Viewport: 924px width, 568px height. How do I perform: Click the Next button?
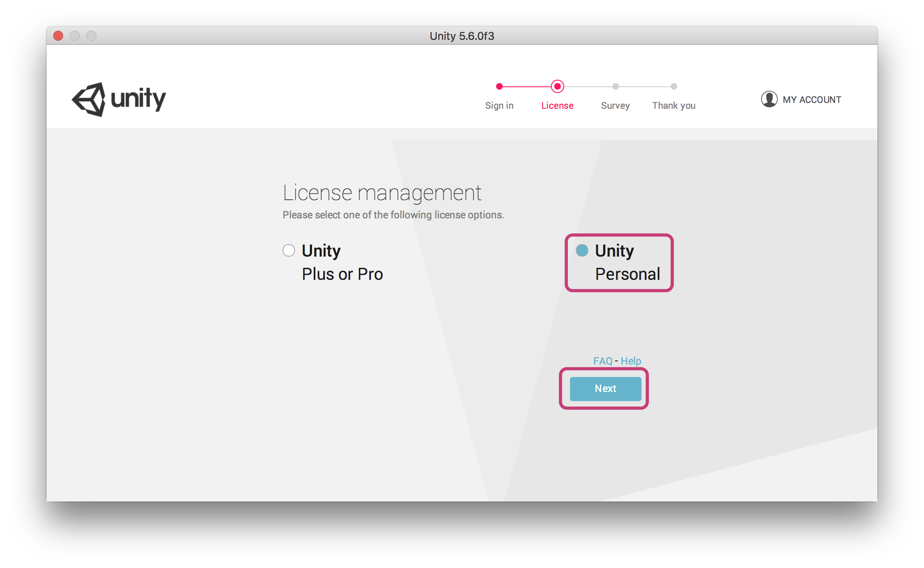coord(605,389)
